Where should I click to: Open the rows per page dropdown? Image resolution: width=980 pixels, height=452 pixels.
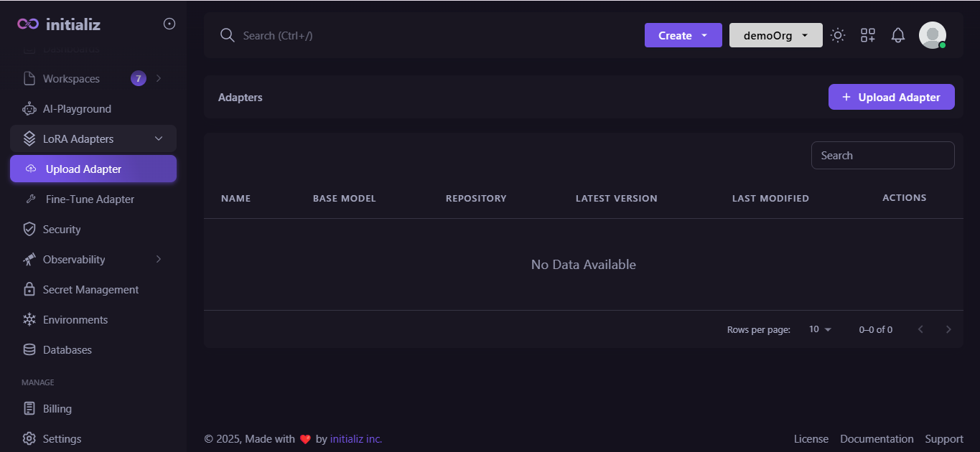[820, 329]
